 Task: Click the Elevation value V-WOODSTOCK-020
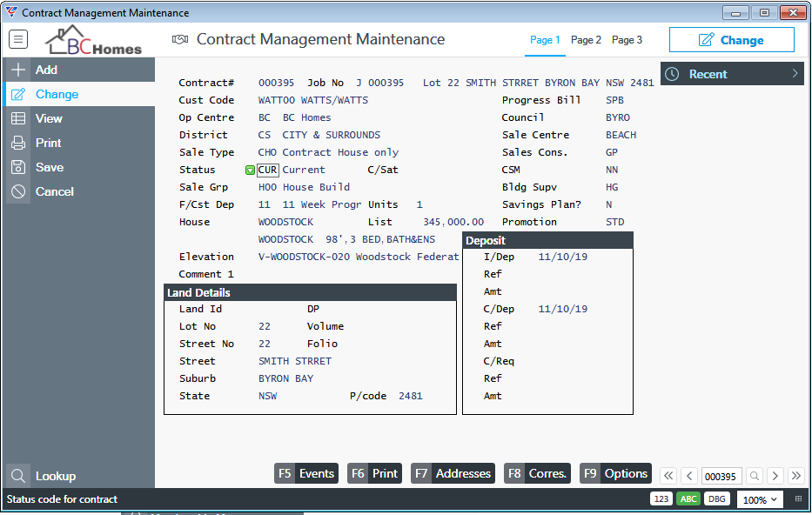[x=304, y=257]
